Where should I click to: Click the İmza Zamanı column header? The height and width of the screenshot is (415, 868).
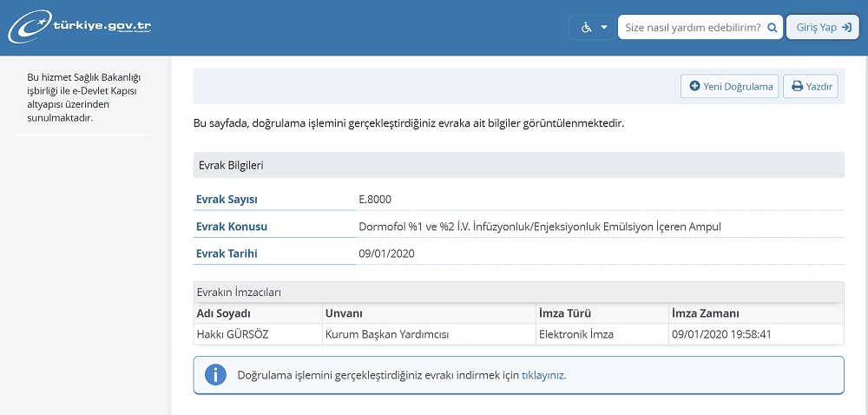click(706, 313)
